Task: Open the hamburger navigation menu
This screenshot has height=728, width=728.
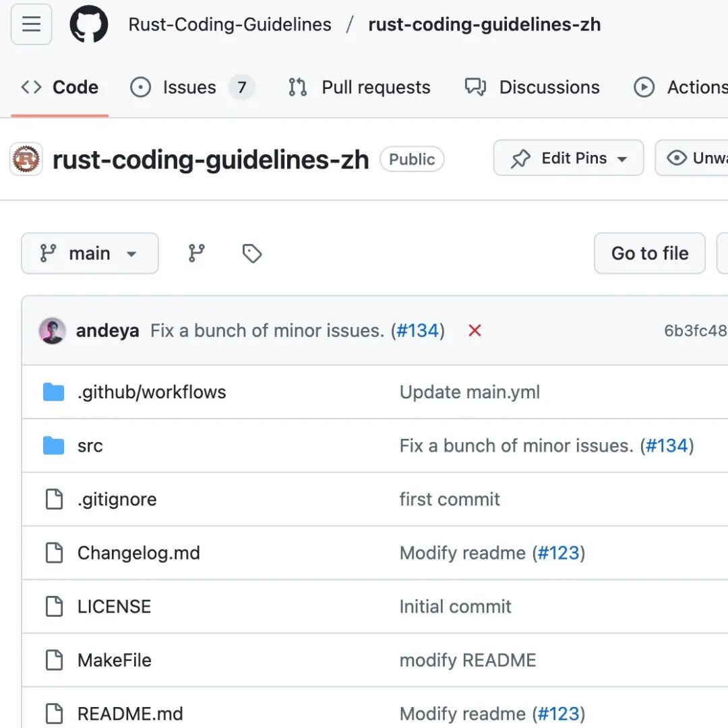Action: point(31,24)
